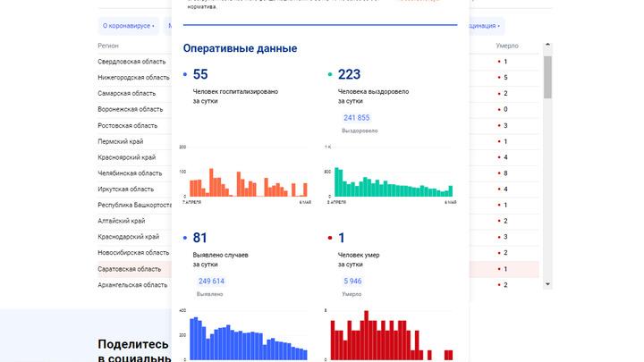This screenshot has width=644, height=362.
Task: Open the Нижегородская область entry
Action: 133,78
